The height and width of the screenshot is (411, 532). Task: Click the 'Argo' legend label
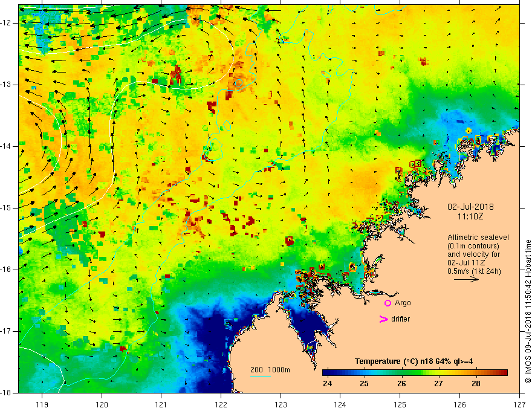pyautogui.click(x=403, y=303)
